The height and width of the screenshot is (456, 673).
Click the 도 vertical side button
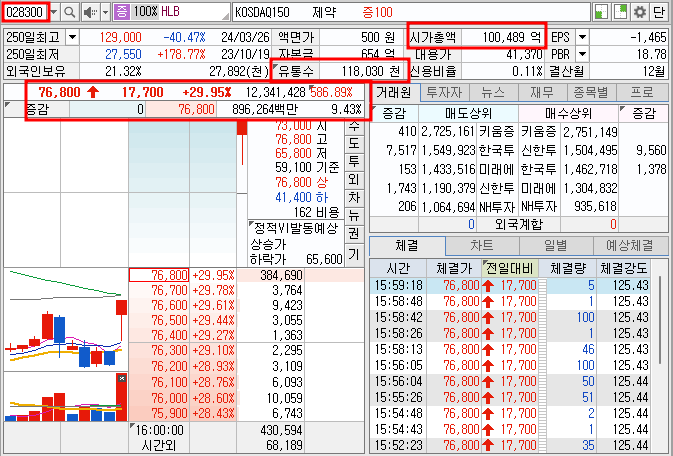[x=354, y=143]
